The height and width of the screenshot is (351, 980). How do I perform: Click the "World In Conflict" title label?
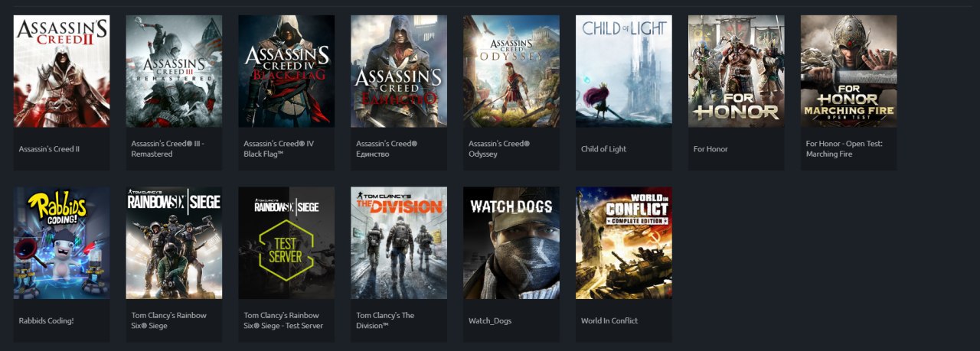(x=609, y=321)
